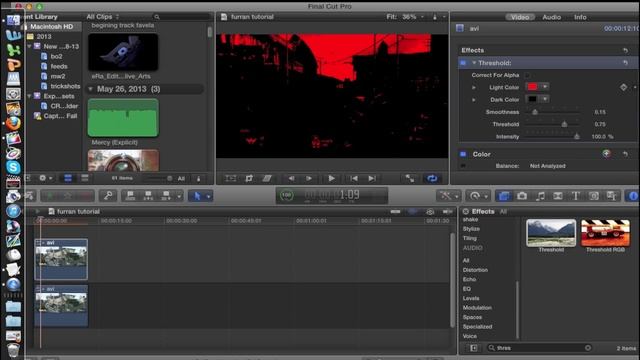640x360 pixels.
Task: Add keyframe for Light Color
Action: [x=623, y=87]
